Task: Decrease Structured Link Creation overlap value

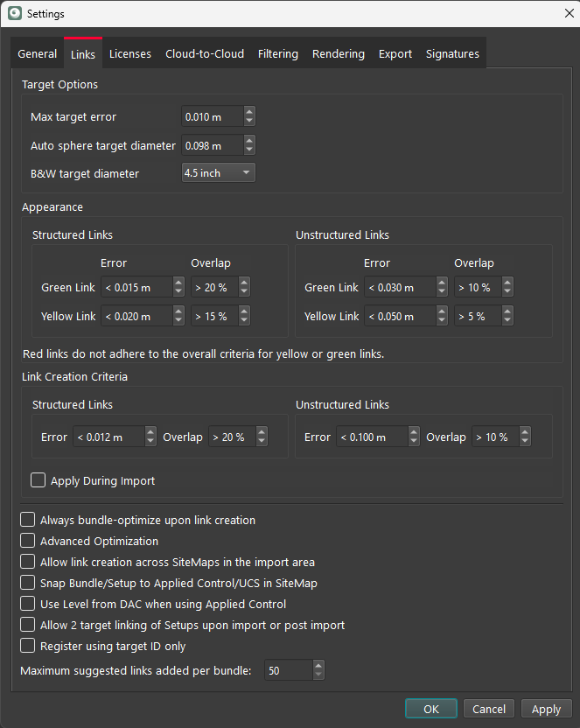Action: tap(262, 442)
